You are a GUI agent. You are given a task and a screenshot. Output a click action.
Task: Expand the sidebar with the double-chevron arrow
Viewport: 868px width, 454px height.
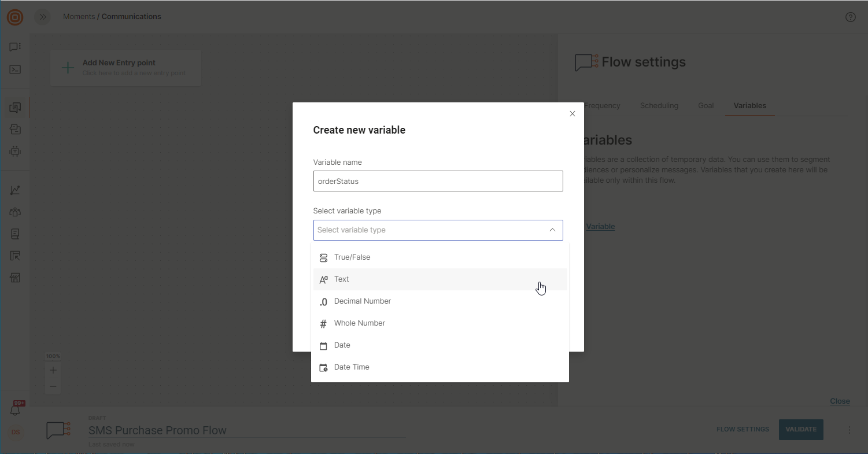pyautogui.click(x=42, y=17)
